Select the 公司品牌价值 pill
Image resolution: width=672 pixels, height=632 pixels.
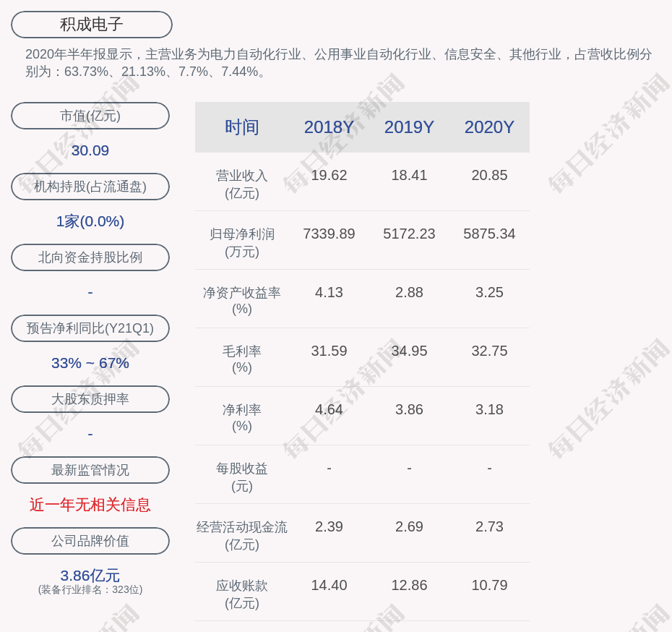tap(90, 541)
